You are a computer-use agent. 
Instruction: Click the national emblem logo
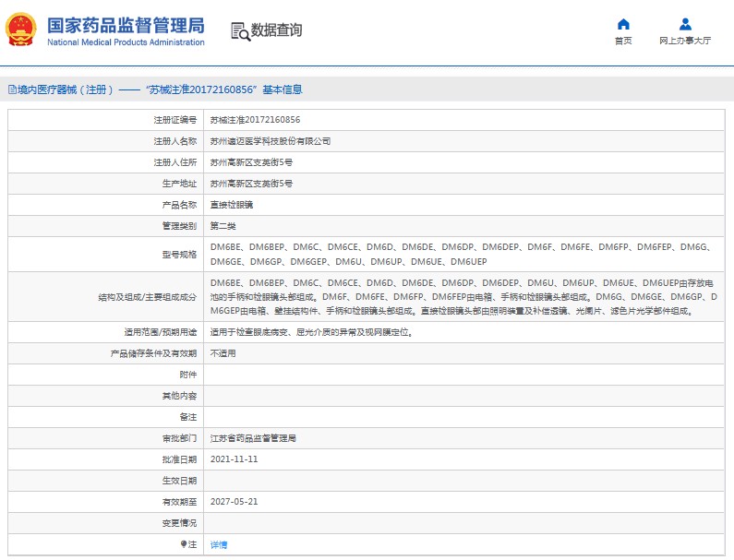tap(20, 30)
